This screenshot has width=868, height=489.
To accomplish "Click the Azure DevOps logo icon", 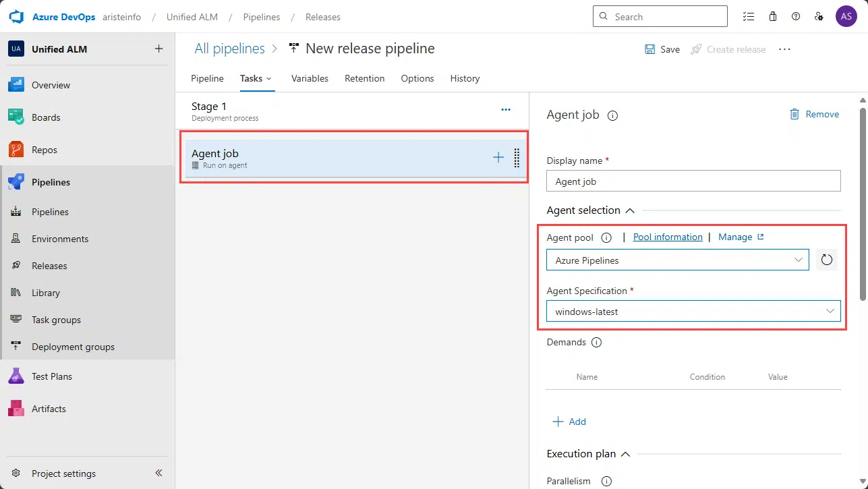I will point(16,17).
